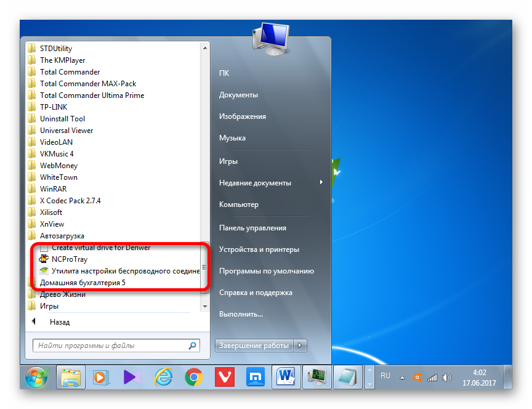Click the programs list scrollbar thumb
Viewport: 532px width, 409px height.
click(x=204, y=267)
